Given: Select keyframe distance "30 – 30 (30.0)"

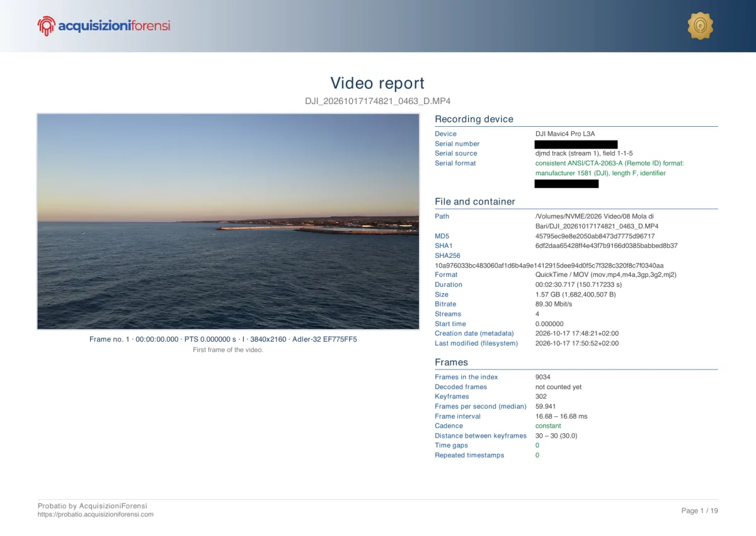Looking at the screenshot, I should click(556, 436).
